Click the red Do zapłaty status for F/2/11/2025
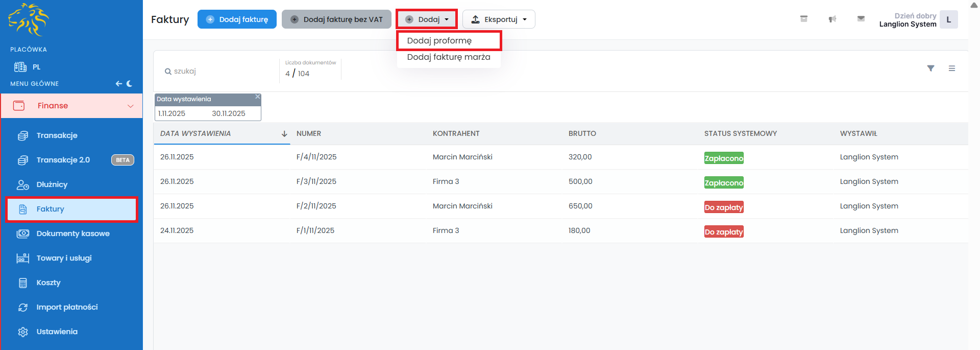Image resolution: width=980 pixels, height=350 pixels. click(x=723, y=207)
